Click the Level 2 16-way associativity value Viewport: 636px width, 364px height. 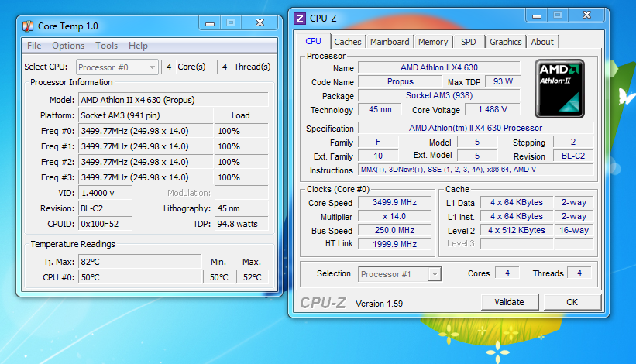tap(574, 230)
